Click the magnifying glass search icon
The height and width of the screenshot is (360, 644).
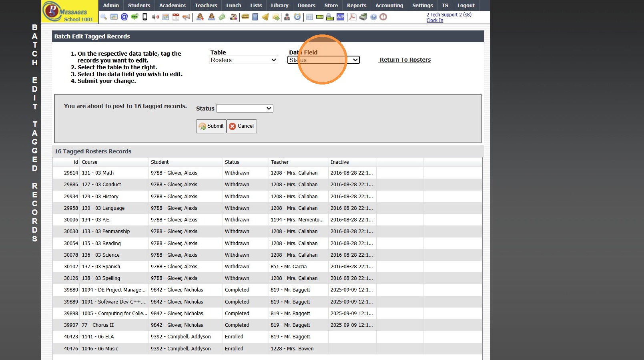(x=104, y=17)
